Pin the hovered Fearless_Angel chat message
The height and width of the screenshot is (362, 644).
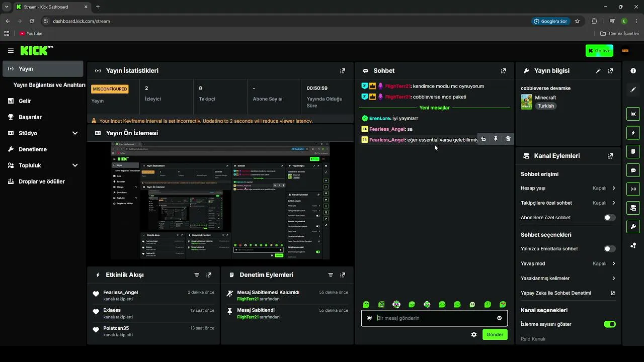496,139
